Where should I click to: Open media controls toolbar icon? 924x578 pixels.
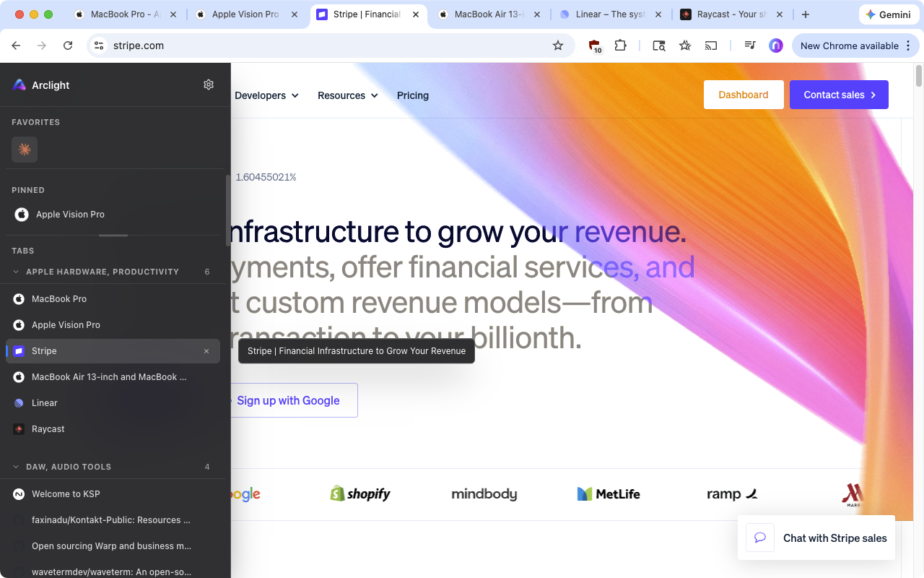750,46
